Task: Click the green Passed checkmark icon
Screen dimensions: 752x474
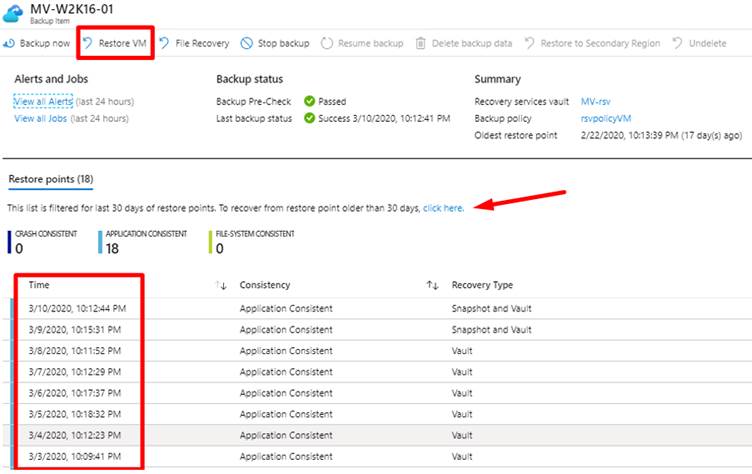Action: 309,101
